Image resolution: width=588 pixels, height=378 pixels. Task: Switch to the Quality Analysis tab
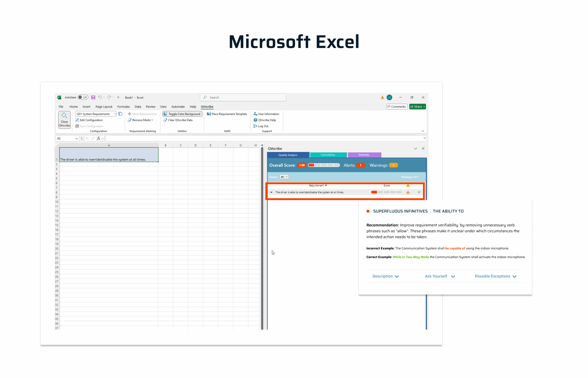[x=288, y=155]
